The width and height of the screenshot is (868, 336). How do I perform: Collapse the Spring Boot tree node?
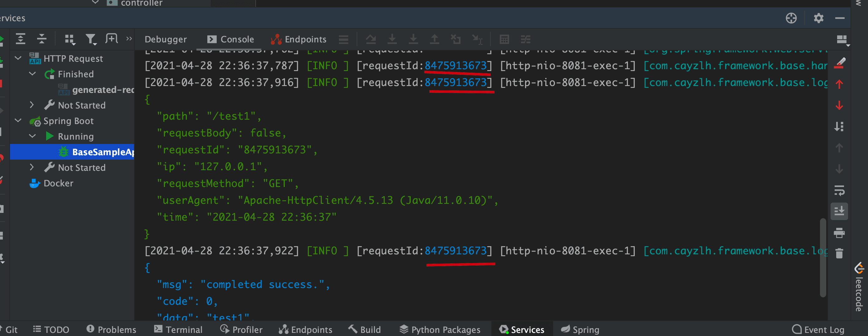(18, 120)
